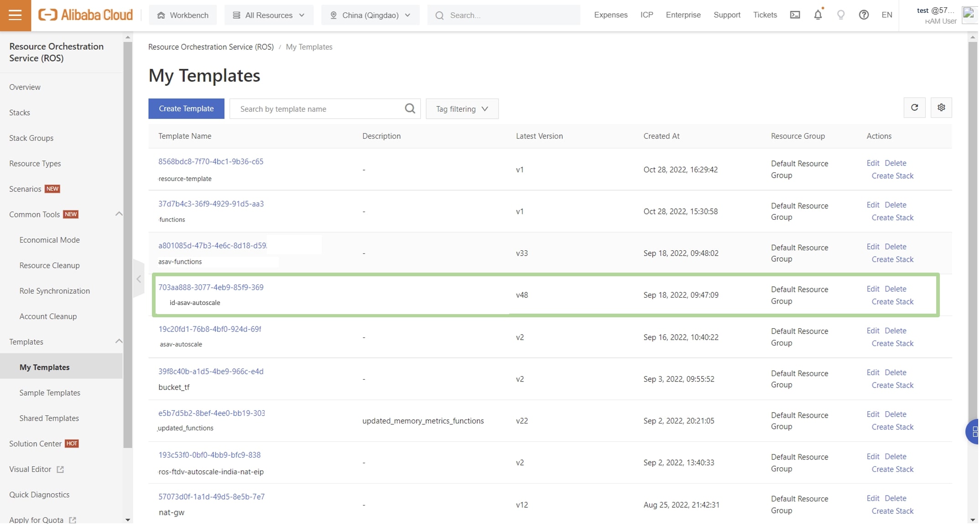
Task: Open the Tickets menu item
Action: pyautogui.click(x=765, y=15)
